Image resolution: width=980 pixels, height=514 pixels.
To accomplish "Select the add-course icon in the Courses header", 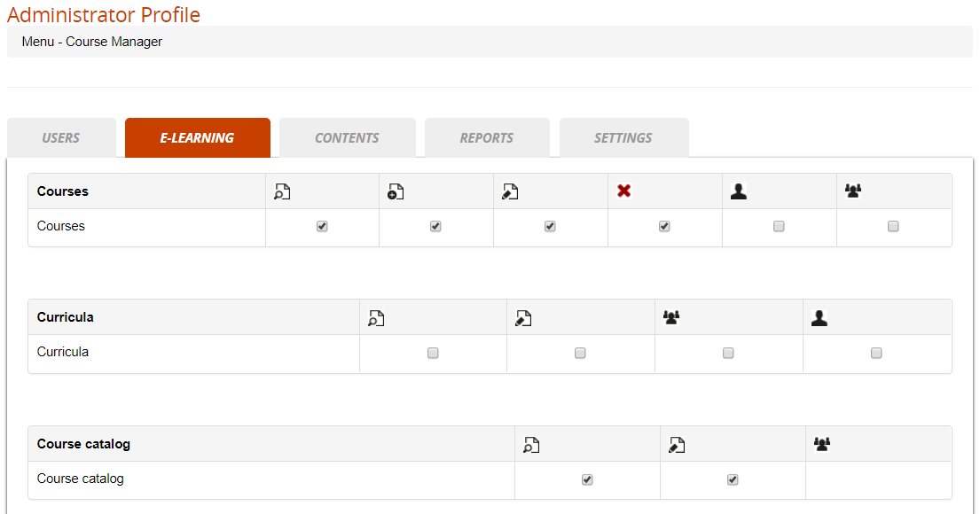I will click(x=396, y=191).
